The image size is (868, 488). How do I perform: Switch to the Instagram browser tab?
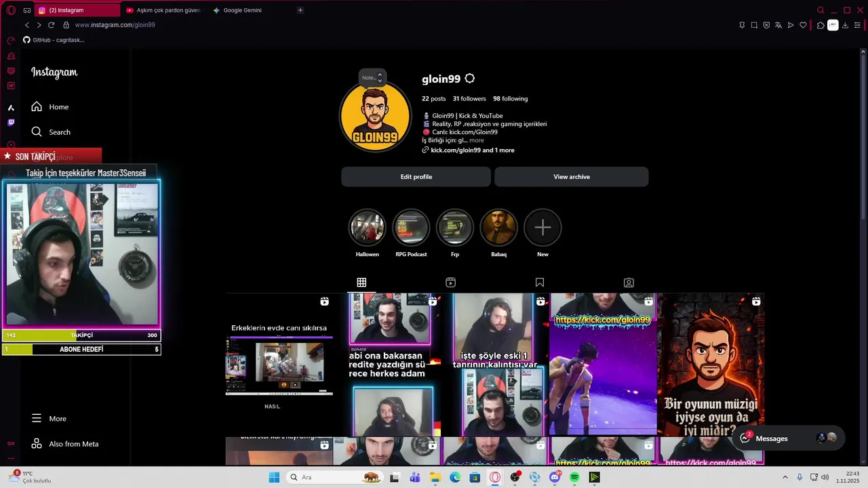[77, 10]
